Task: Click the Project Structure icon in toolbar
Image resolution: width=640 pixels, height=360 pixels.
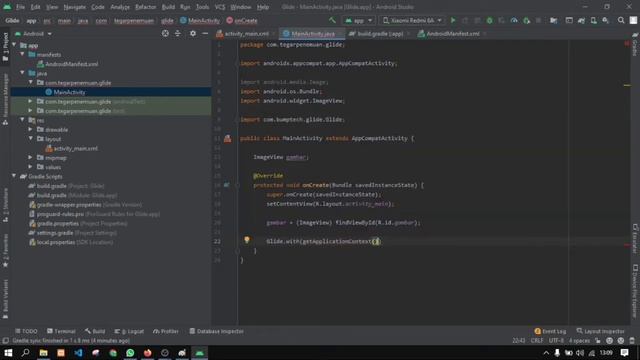Action: click(x=553, y=20)
